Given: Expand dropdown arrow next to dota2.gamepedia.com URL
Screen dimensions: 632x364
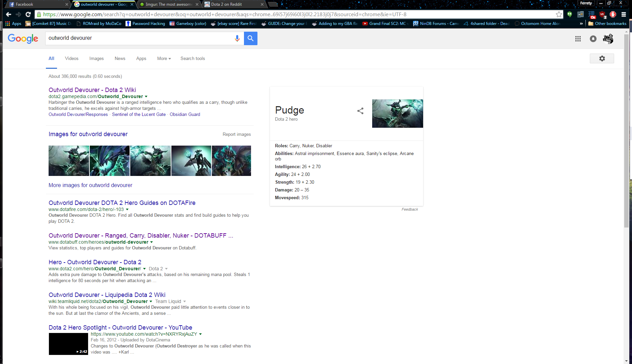Looking at the screenshot, I should 146,97.
